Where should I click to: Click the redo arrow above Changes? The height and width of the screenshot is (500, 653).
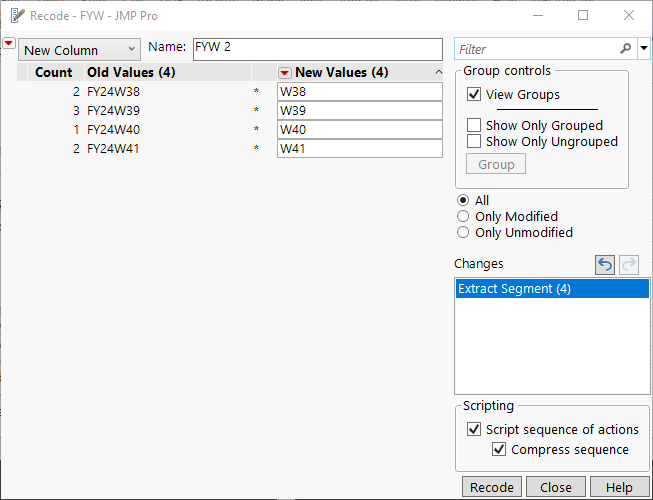click(629, 264)
